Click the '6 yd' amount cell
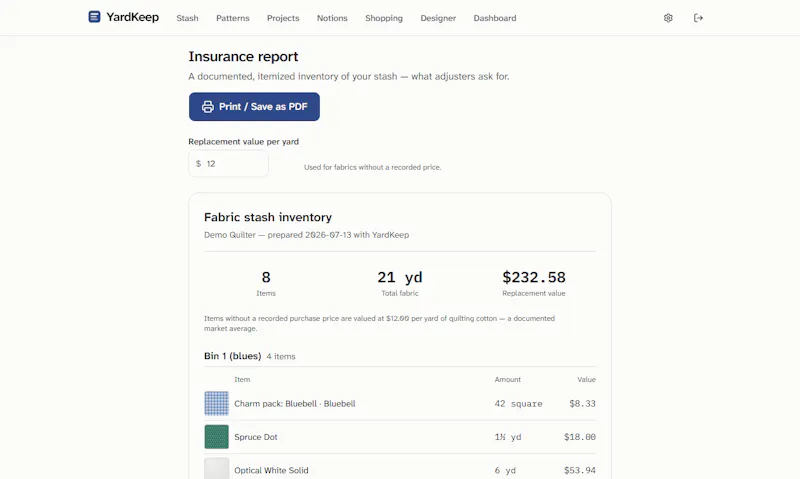This screenshot has height=479, width=800. coord(505,470)
